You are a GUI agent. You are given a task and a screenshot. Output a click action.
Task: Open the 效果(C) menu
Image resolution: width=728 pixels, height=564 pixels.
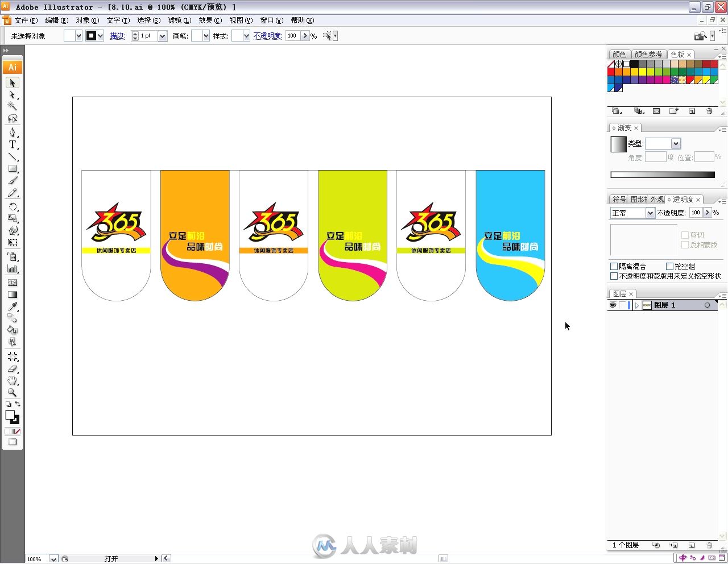click(x=210, y=20)
